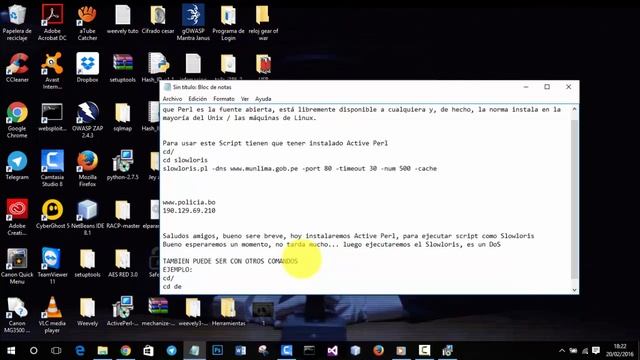Click the line starting 'slowloris.pl -dns'
This screenshot has height=360, width=640.
click(300, 168)
